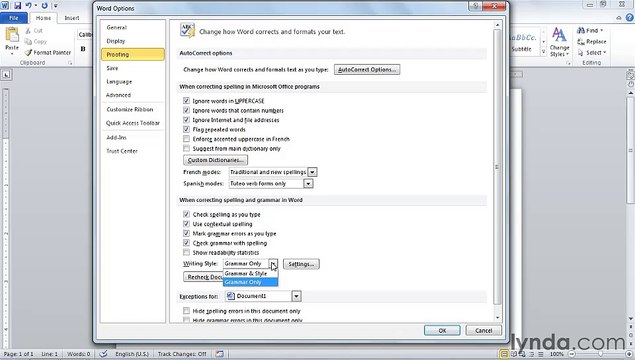Click the grammar Settings button
Viewport: 635px width, 360px height.
click(x=301, y=264)
